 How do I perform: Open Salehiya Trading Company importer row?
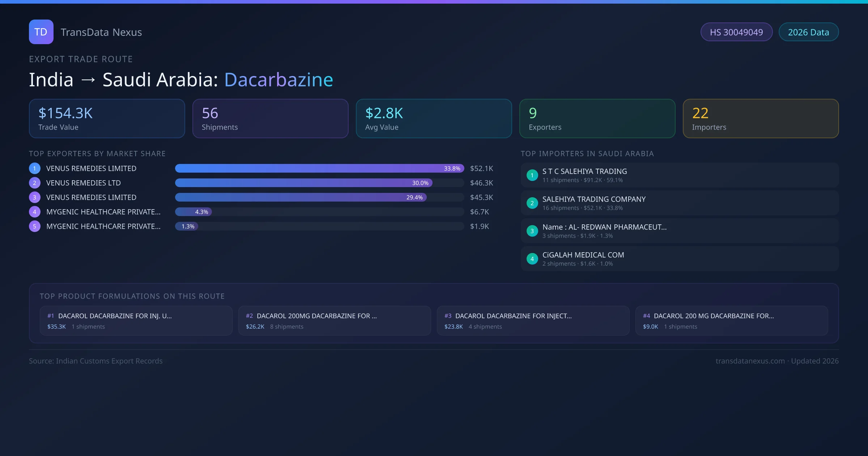[679, 203]
